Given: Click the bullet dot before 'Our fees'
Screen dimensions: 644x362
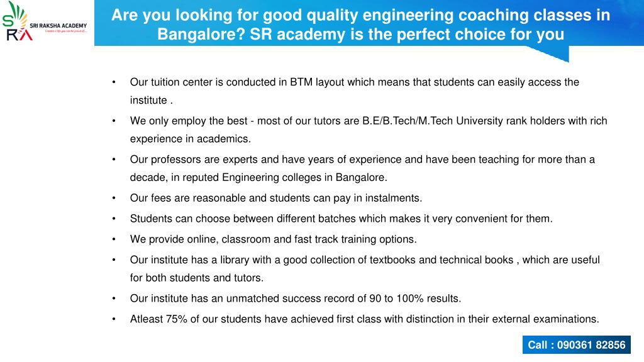Looking at the screenshot, I should pyautogui.click(x=114, y=198).
